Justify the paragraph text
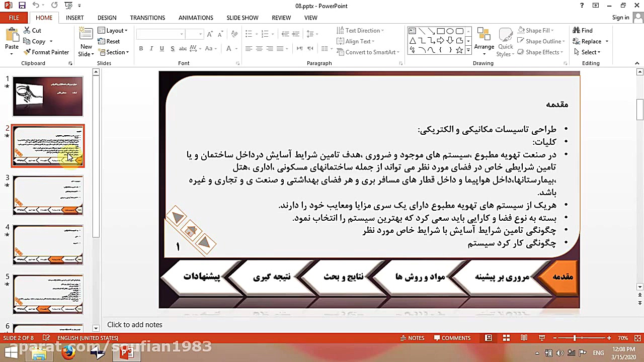Viewport: 644px width, 362px height. pyautogui.click(x=280, y=49)
